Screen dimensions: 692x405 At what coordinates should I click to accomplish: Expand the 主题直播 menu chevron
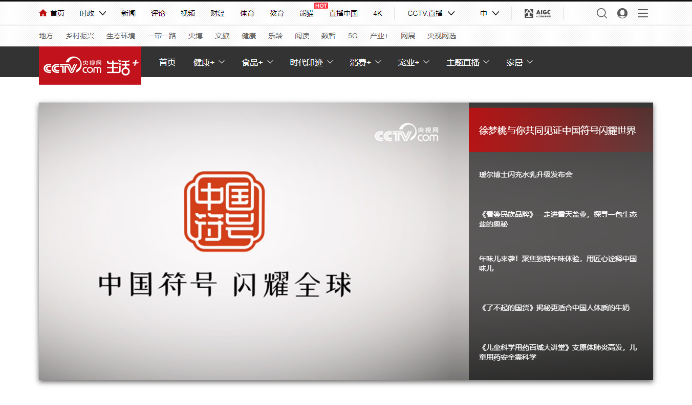(486, 62)
